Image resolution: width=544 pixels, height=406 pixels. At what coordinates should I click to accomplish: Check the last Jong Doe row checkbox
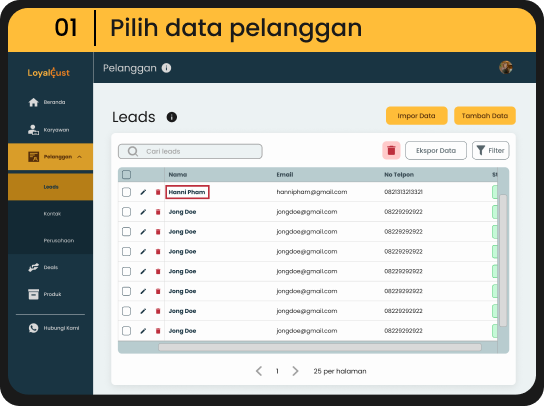pos(127,331)
